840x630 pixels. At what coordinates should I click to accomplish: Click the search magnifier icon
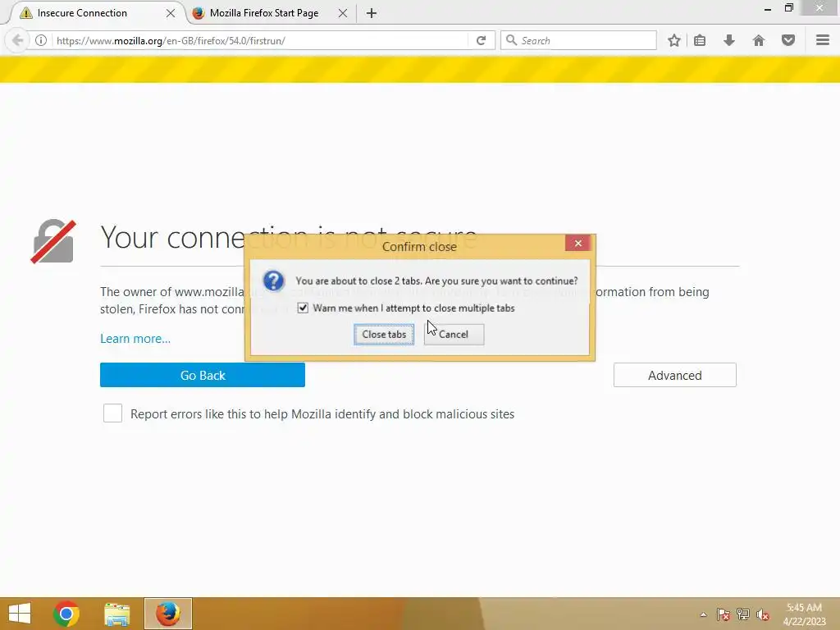[511, 40]
